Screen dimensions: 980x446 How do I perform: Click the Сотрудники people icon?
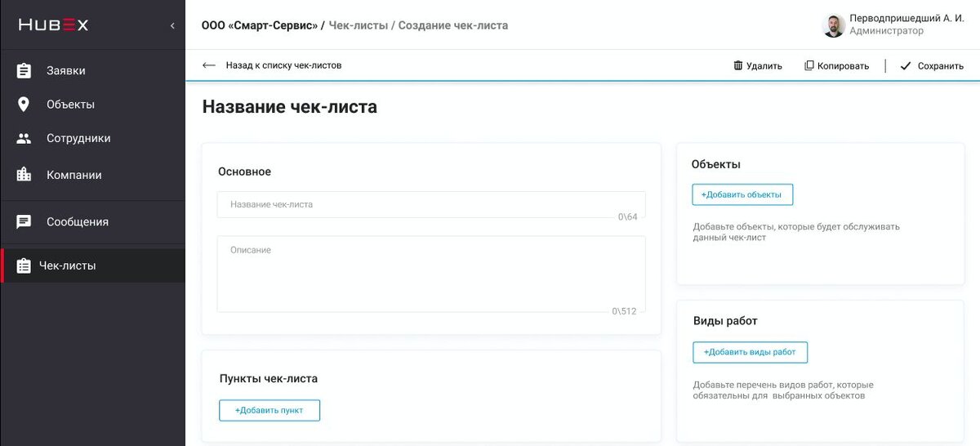[24, 139]
